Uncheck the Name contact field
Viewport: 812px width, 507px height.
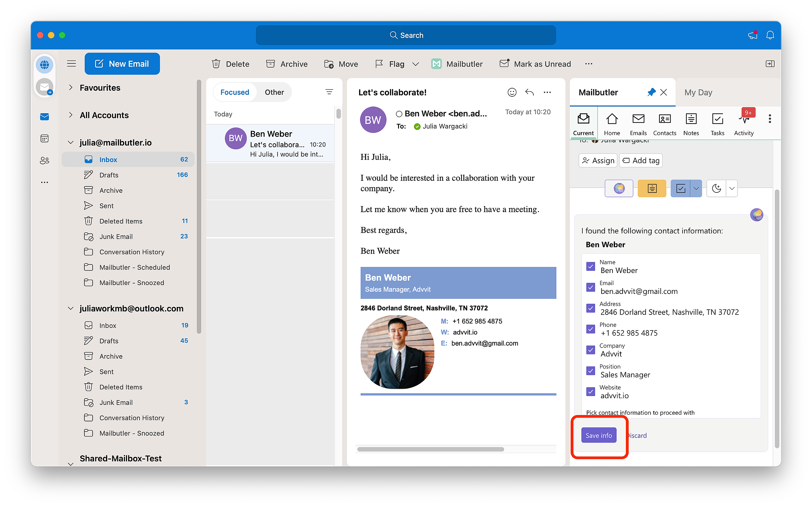pos(591,267)
